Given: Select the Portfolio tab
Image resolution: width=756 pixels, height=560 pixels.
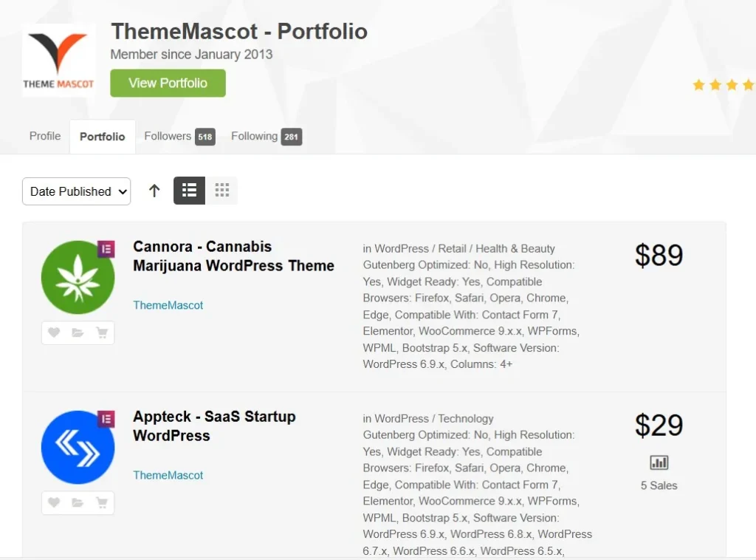Looking at the screenshot, I should 103,137.
